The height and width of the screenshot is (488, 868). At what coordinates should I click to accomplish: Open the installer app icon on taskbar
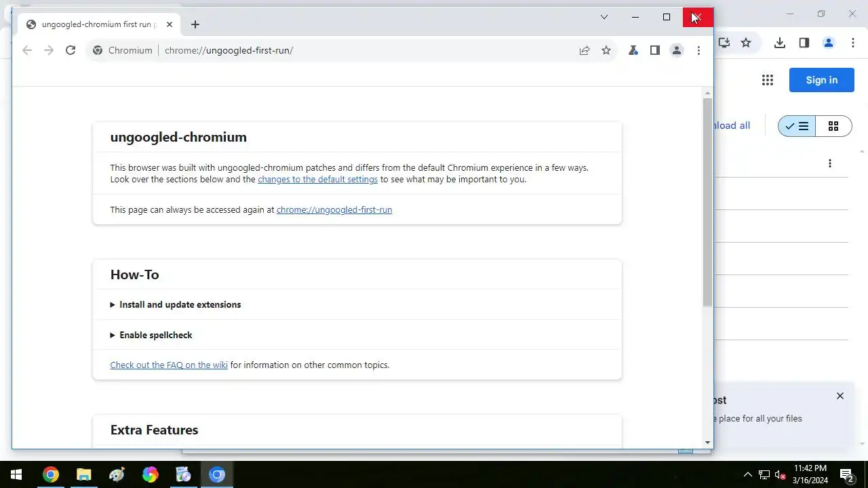(x=184, y=474)
